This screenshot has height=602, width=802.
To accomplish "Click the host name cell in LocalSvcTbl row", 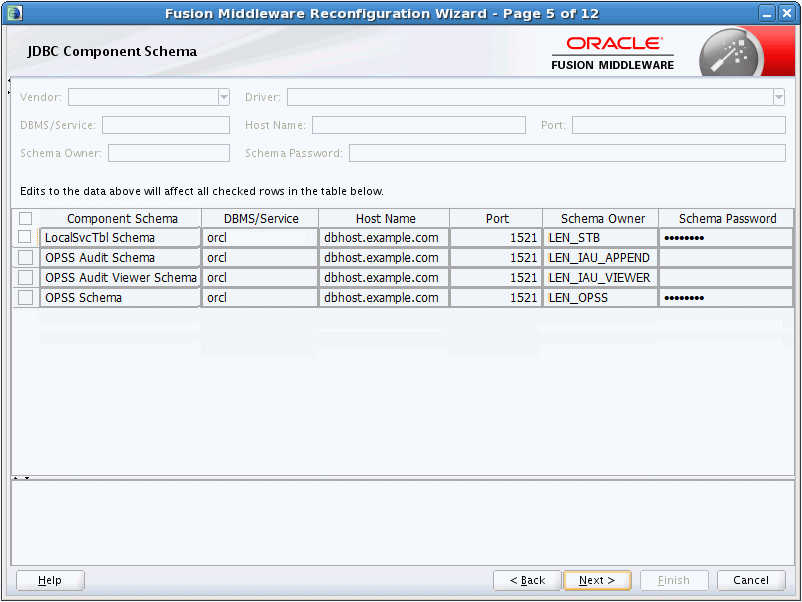I will [384, 237].
